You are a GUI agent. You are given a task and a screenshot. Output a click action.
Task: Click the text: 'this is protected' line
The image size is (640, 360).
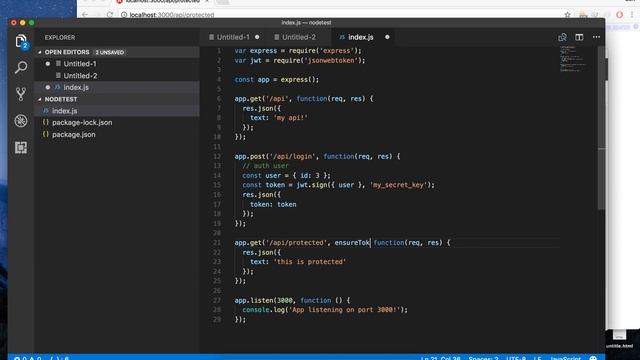click(298, 262)
